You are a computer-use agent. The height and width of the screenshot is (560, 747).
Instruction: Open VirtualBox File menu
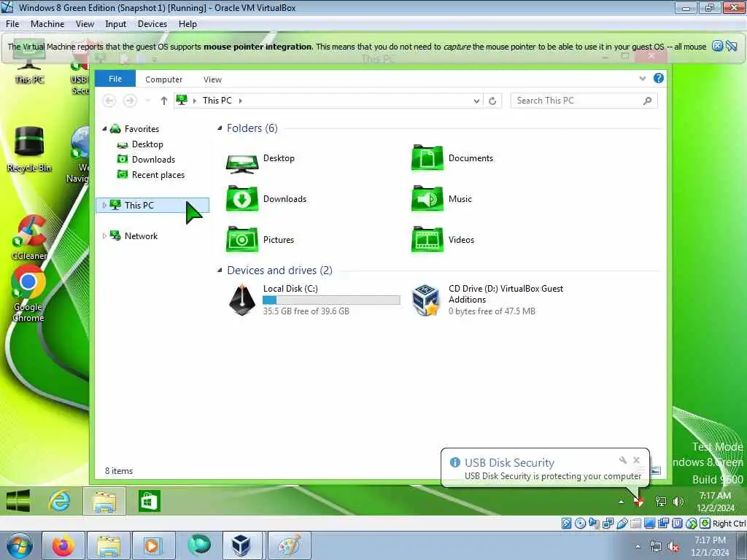[12, 24]
